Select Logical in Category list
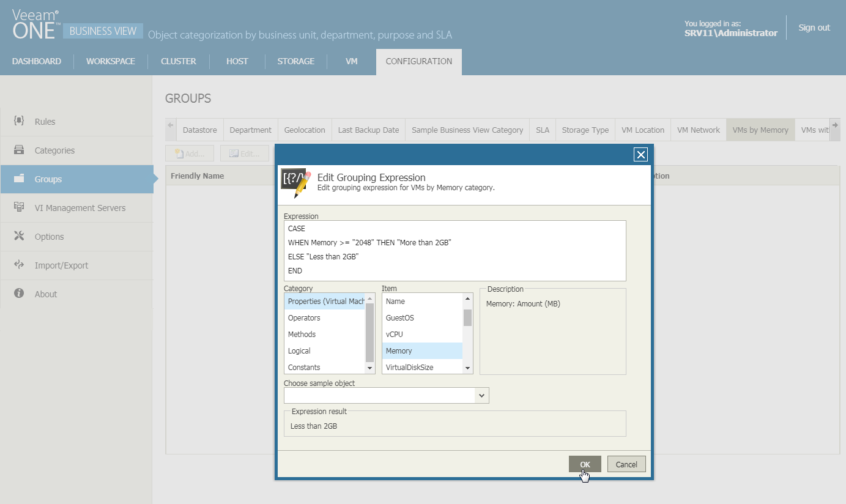This screenshot has width=846, height=504. pos(325,350)
